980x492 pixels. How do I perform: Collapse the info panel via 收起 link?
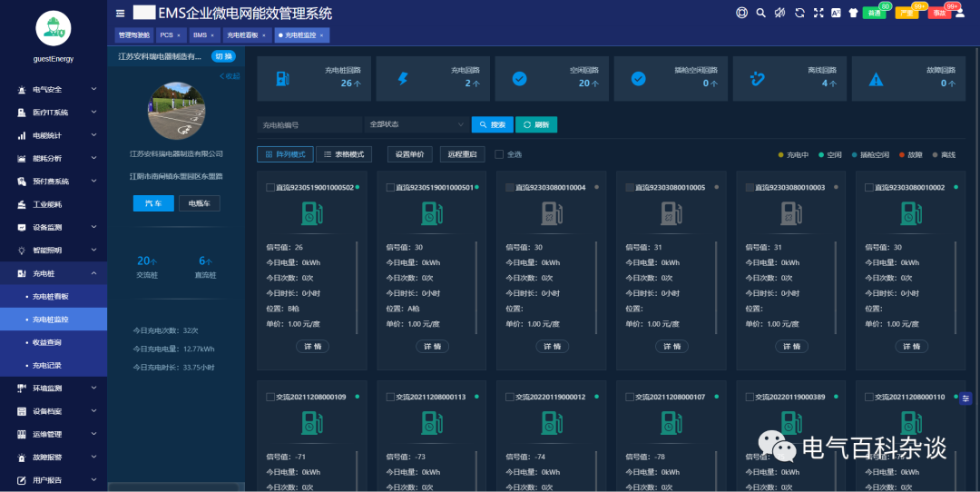point(230,76)
